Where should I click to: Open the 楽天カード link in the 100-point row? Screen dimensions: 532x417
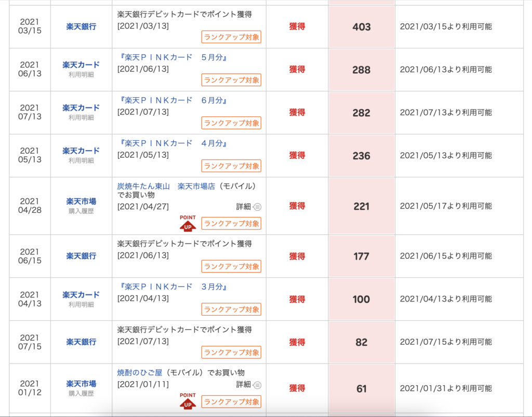81,295
